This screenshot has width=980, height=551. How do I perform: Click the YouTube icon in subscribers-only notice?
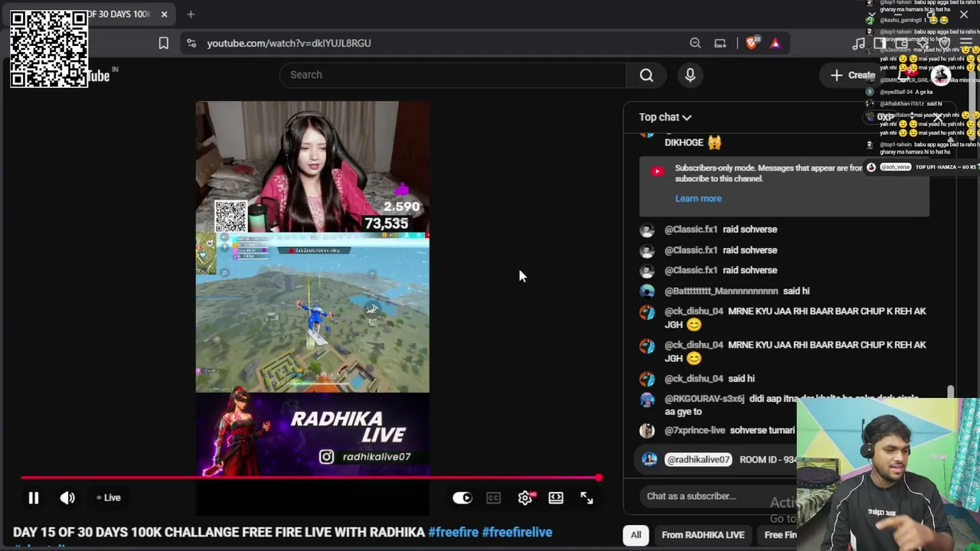point(657,171)
